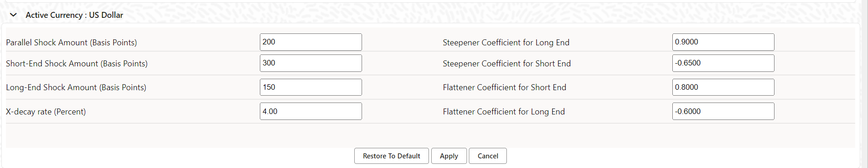
Task: Click the Short-End Shock Amount label
Action: [x=77, y=64]
